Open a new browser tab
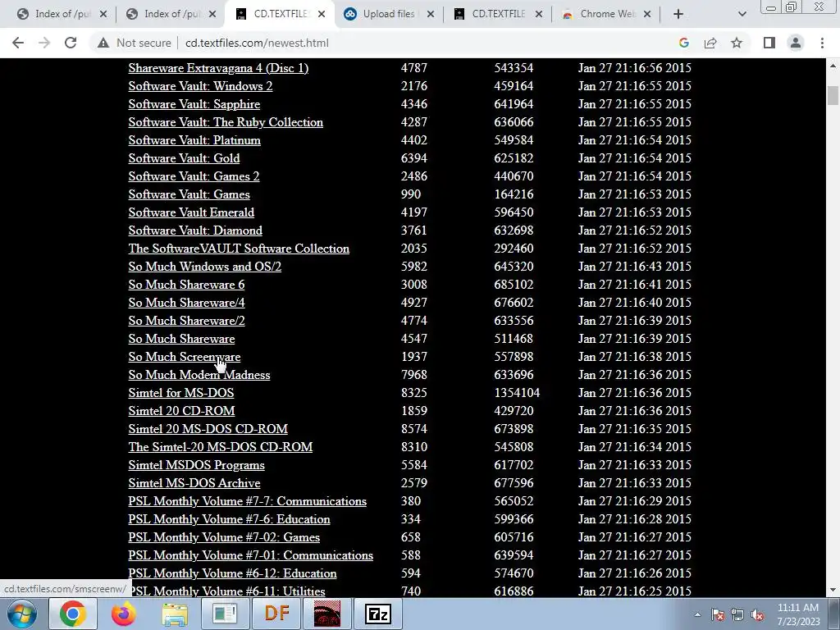The width and height of the screenshot is (840, 630). 678,15
